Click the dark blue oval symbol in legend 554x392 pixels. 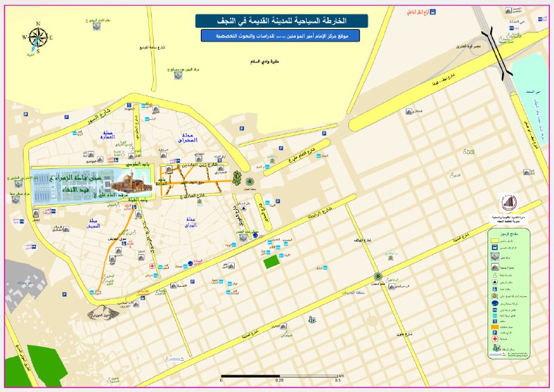(x=494, y=303)
